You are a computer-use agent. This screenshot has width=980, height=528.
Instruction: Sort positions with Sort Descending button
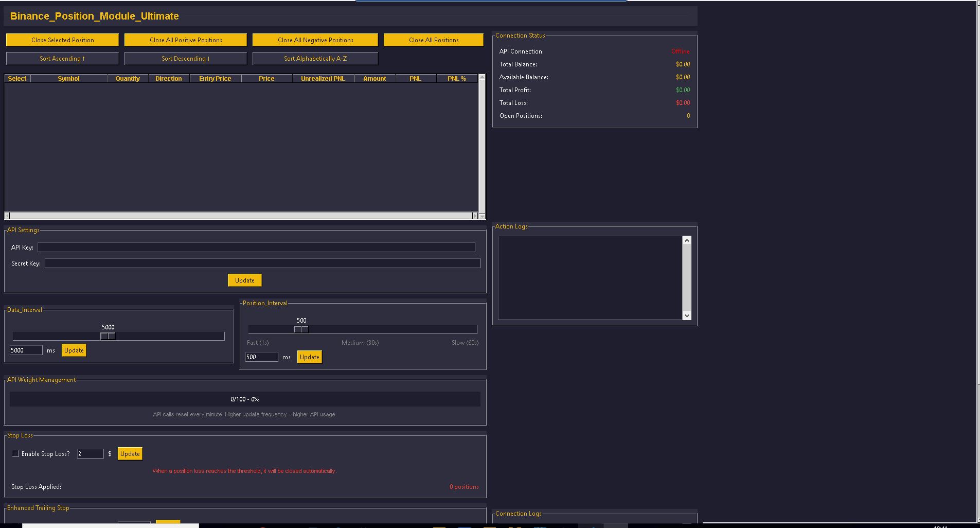(x=186, y=59)
